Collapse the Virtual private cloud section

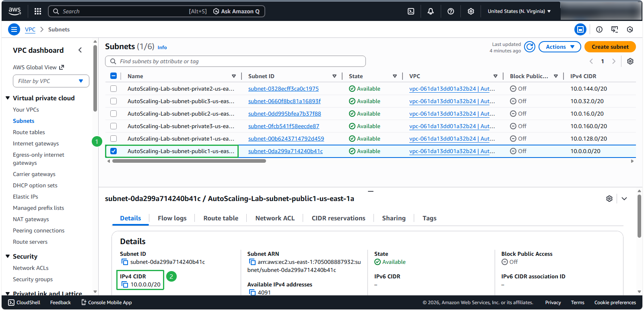tap(8, 98)
